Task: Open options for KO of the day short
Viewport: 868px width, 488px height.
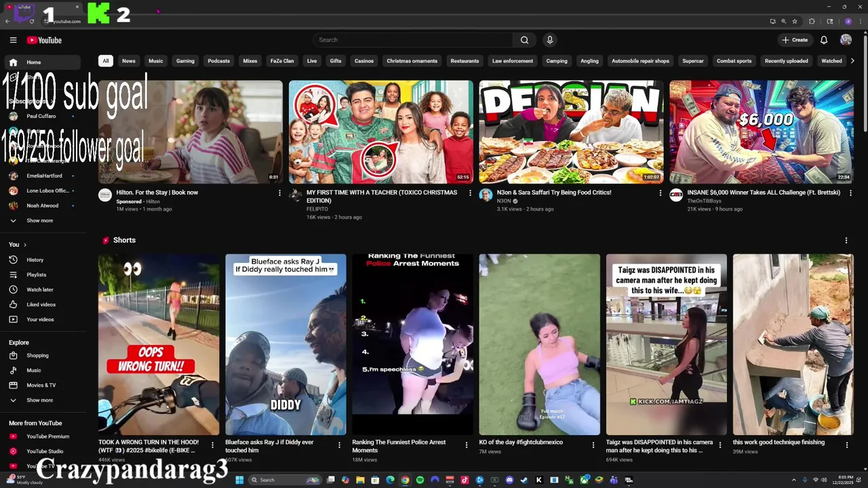Action: [x=593, y=445]
